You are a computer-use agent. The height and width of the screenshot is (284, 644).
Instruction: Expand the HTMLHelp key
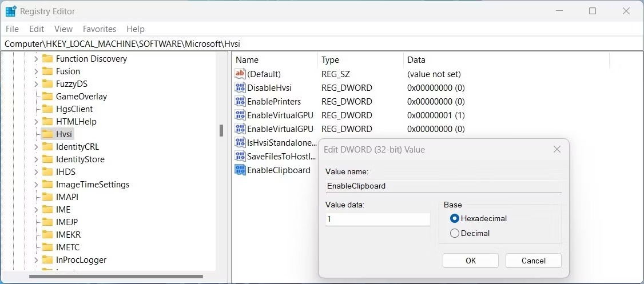tap(36, 122)
